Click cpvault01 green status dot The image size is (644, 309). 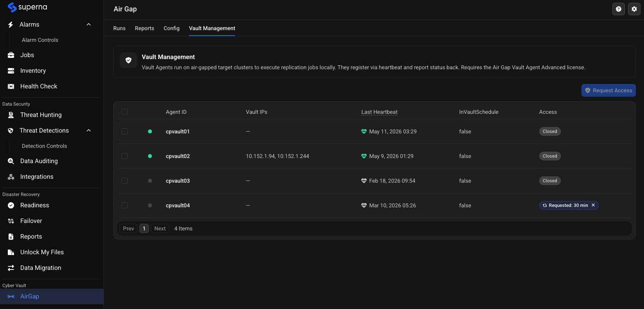point(150,131)
